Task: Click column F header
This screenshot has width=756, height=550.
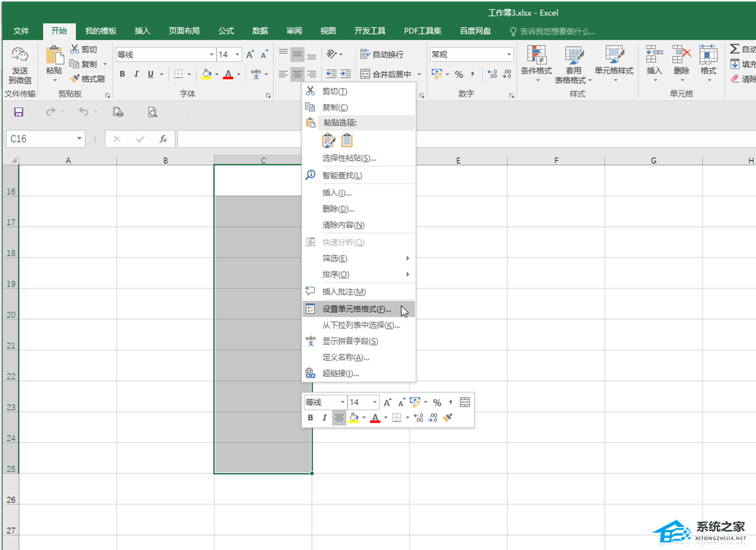Action: [x=556, y=160]
